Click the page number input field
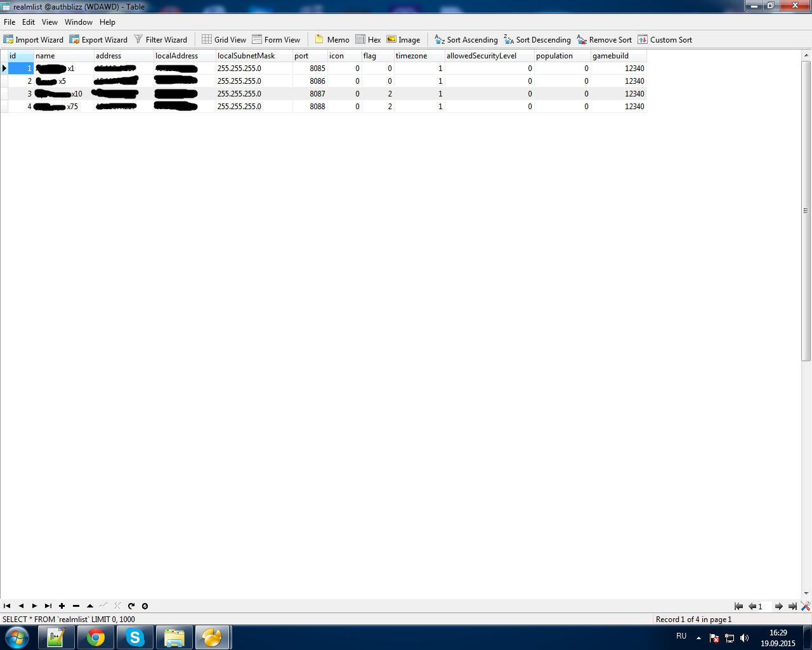Viewport: 812px width, 650px height. click(764, 606)
